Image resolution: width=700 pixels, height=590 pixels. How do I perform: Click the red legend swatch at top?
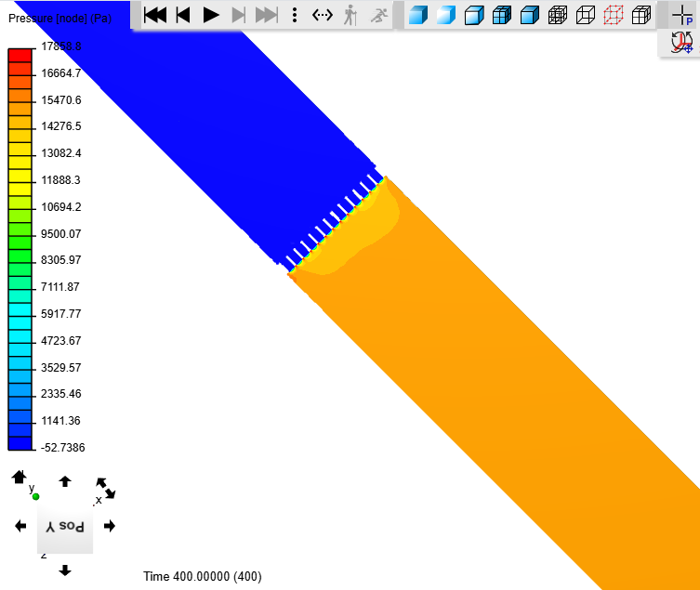pos(20,56)
